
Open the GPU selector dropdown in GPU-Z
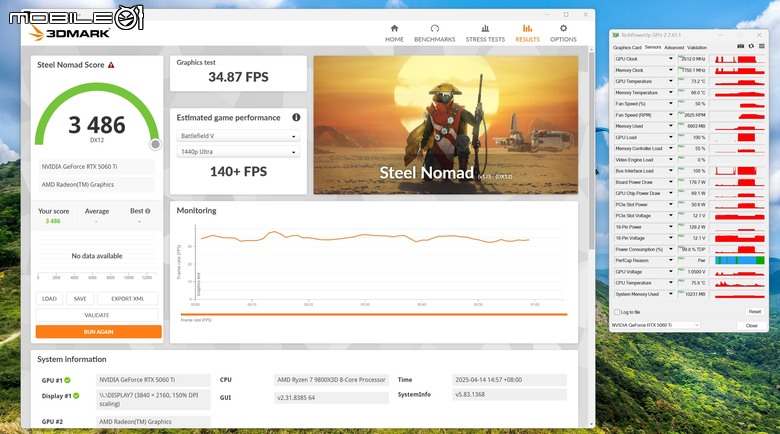pyautogui.click(x=655, y=325)
